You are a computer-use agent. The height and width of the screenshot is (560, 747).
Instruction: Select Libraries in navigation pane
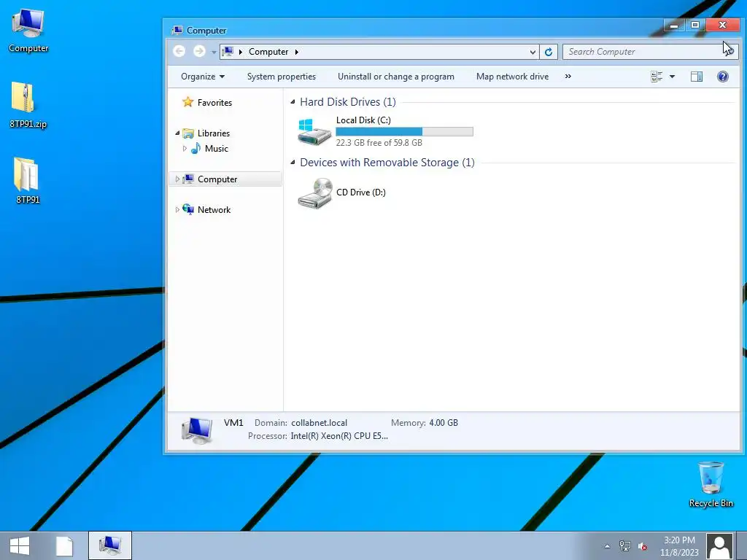pyautogui.click(x=214, y=133)
